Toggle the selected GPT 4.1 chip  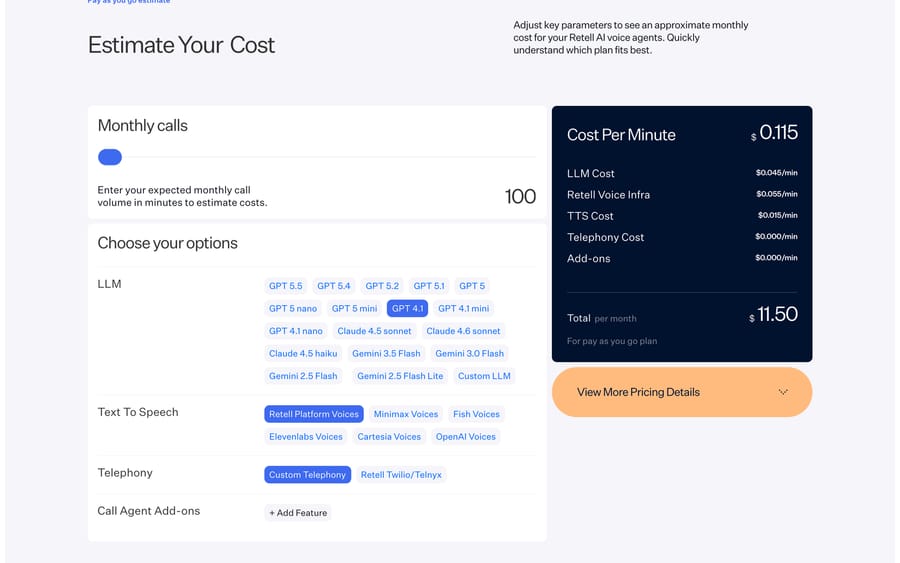coord(408,308)
